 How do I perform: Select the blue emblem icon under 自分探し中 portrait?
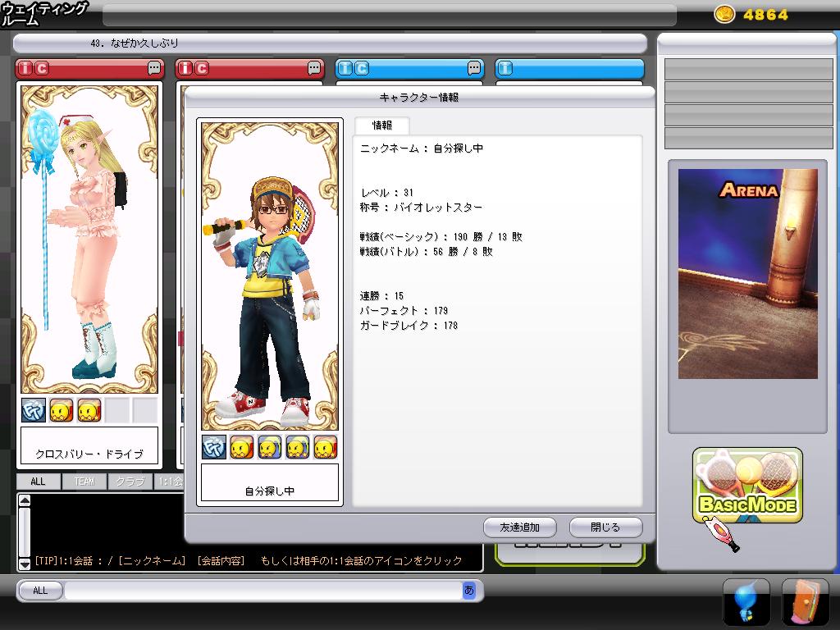tap(214, 447)
